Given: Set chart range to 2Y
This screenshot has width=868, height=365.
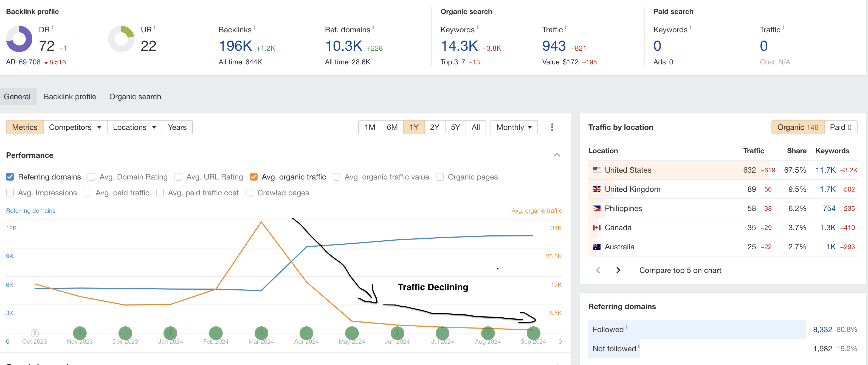Looking at the screenshot, I should (x=435, y=127).
